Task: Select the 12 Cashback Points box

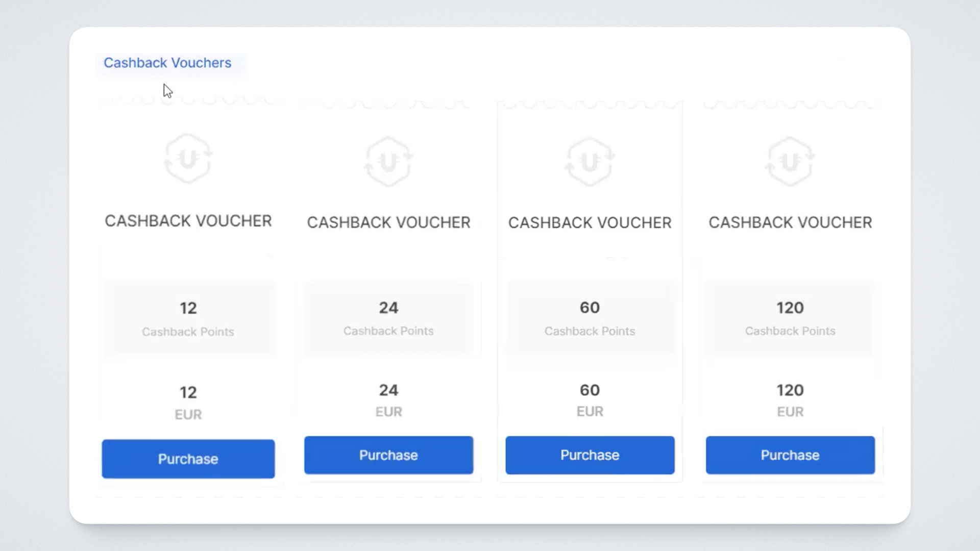Action: (188, 319)
